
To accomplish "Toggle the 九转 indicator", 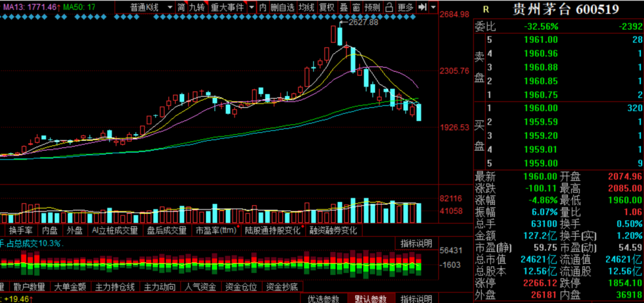I will 197,7.
